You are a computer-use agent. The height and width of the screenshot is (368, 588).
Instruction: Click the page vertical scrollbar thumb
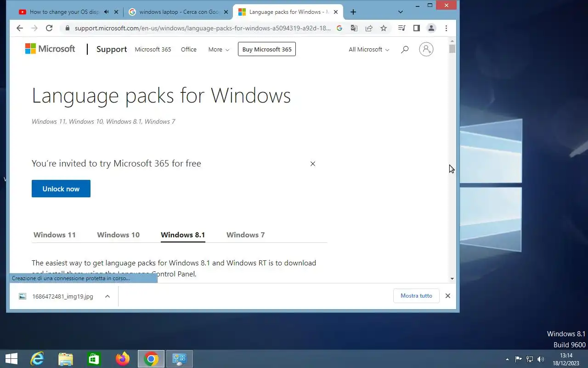tap(452, 49)
